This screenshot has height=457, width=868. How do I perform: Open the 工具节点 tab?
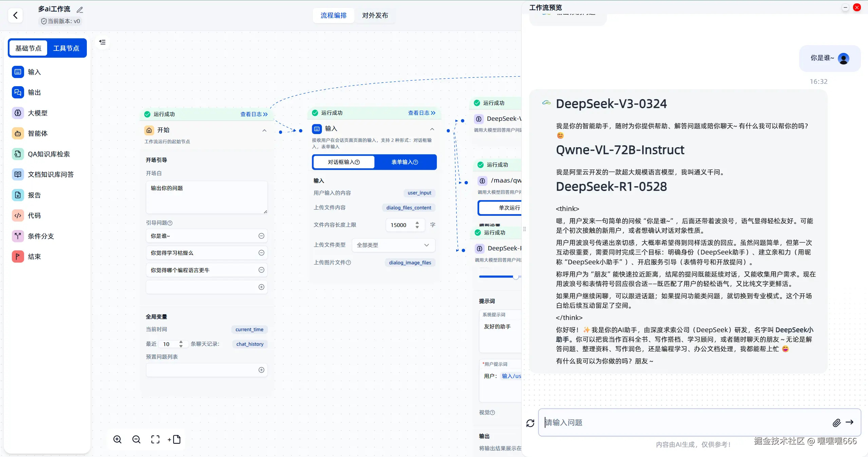[66, 48]
